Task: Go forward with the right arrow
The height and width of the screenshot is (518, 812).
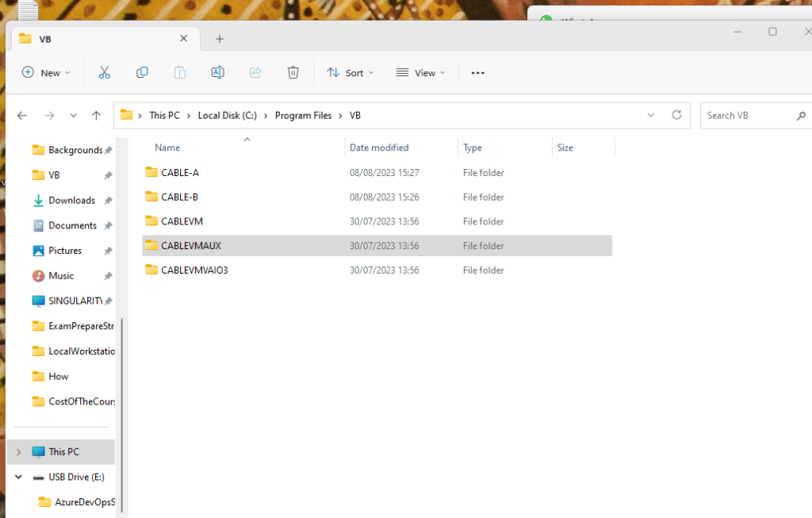Action: pos(49,116)
